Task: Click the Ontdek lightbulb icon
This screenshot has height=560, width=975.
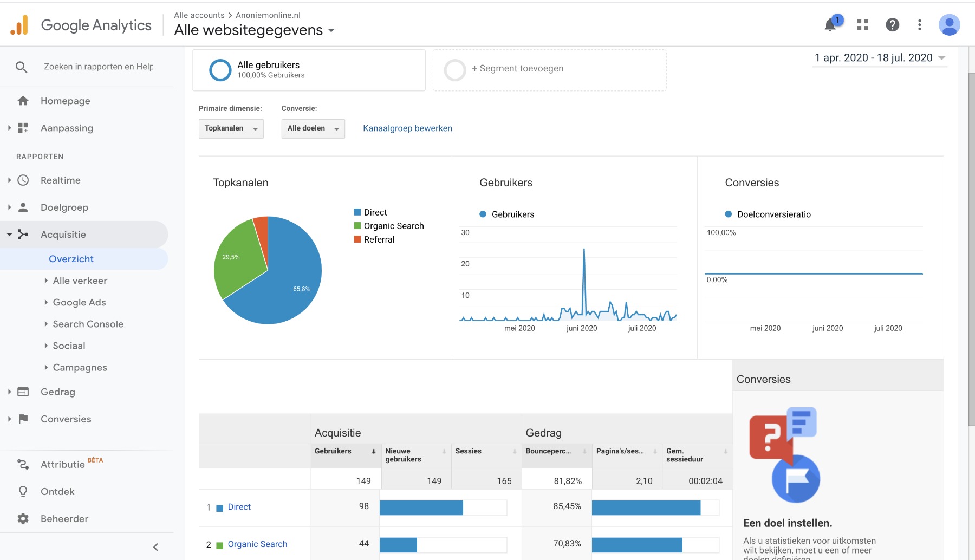Action: click(x=23, y=491)
